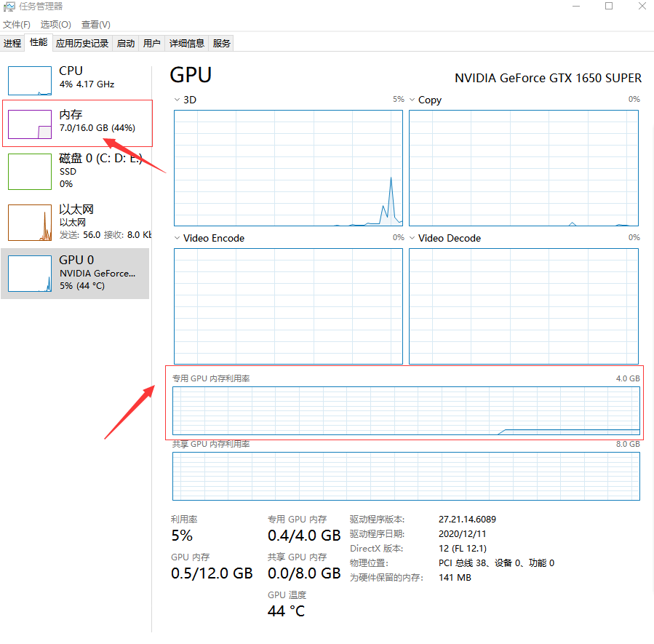
Task: Switch to the 应用历史记录 tab
Action: tap(82, 44)
